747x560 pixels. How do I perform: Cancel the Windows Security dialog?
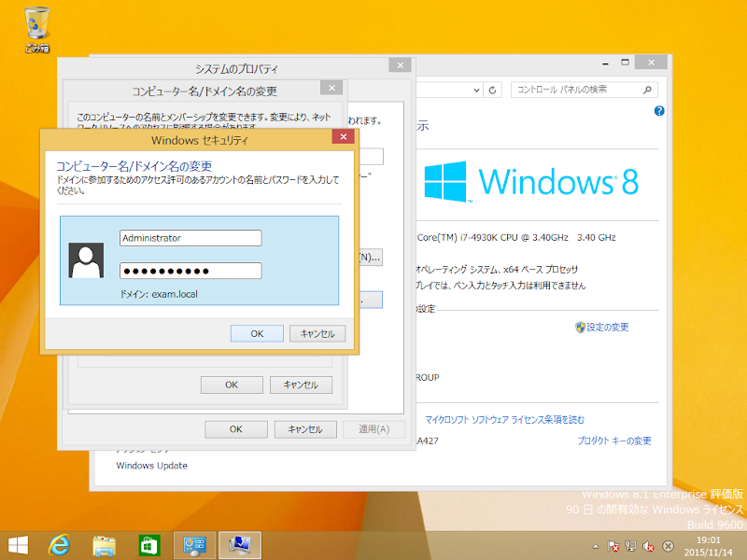click(317, 334)
